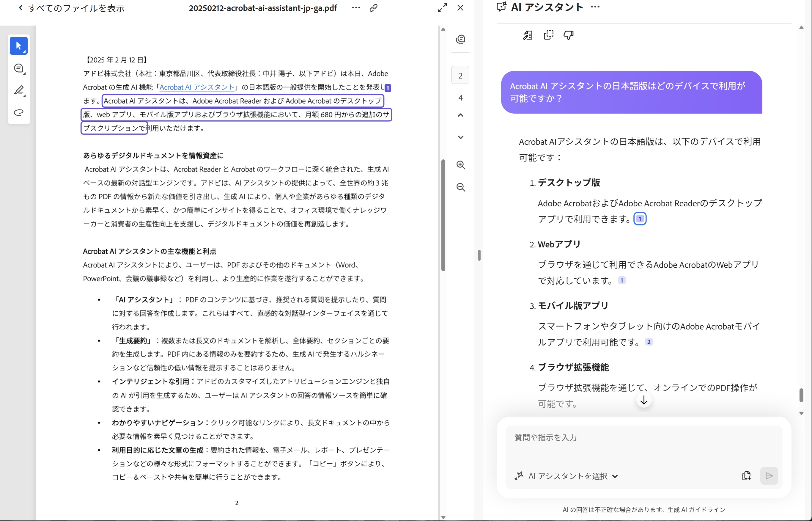The image size is (812, 521).
Task: Choose the freehand lasso draw tool
Action: [19, 112]
